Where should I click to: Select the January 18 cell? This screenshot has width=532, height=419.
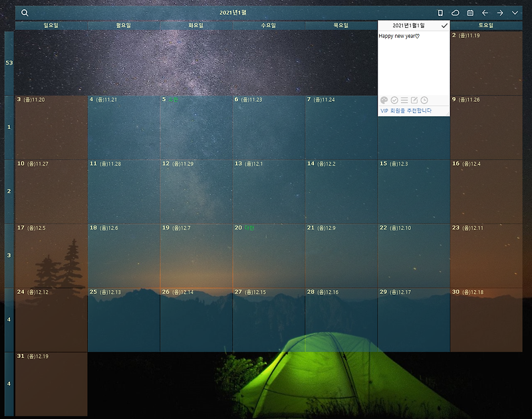[124, 256]
